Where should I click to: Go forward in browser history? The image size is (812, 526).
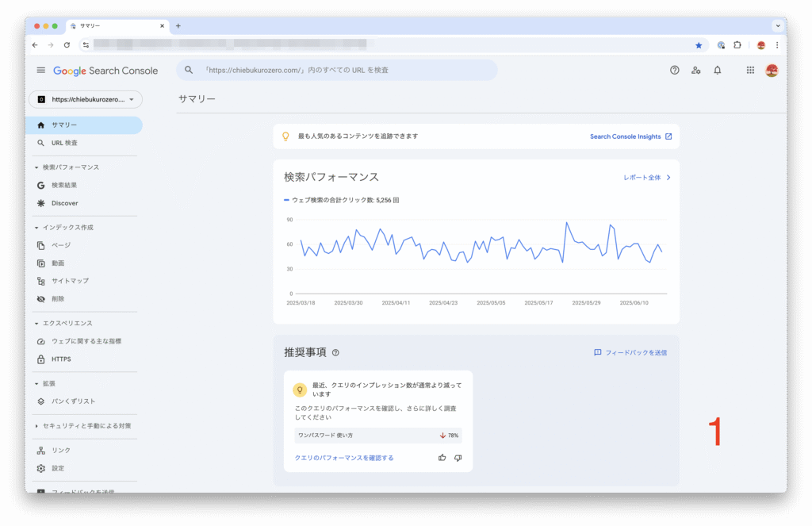click(x=51, y=45)
